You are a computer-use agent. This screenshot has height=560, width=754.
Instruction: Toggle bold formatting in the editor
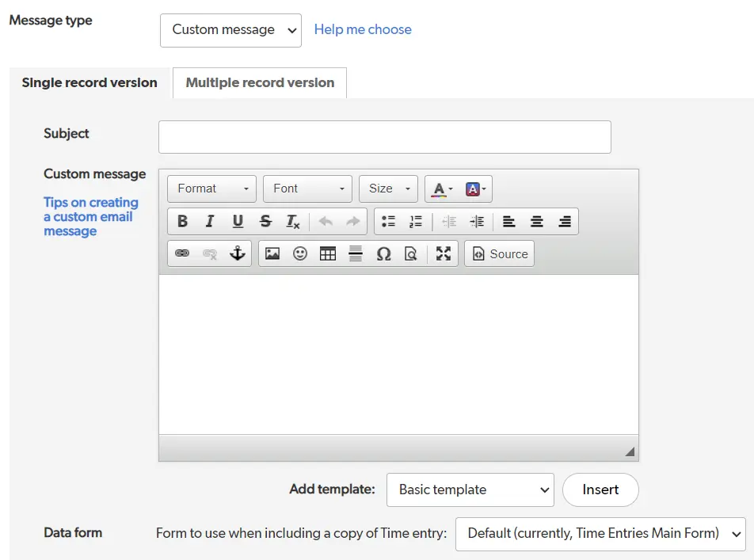[x=183, y=221]
